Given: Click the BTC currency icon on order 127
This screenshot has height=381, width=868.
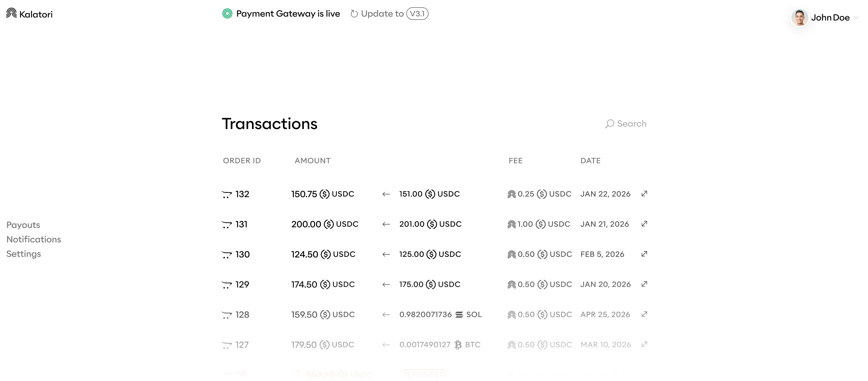Looking at the screenshot, I should click(458, 344).
